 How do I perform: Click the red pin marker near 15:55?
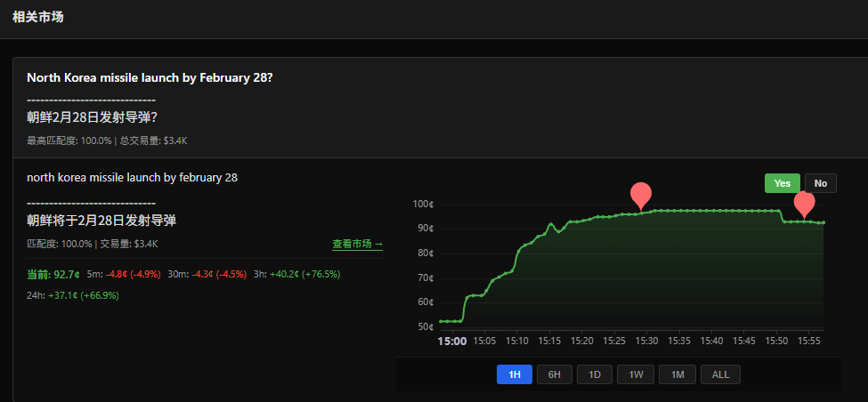tap(804, 203)
